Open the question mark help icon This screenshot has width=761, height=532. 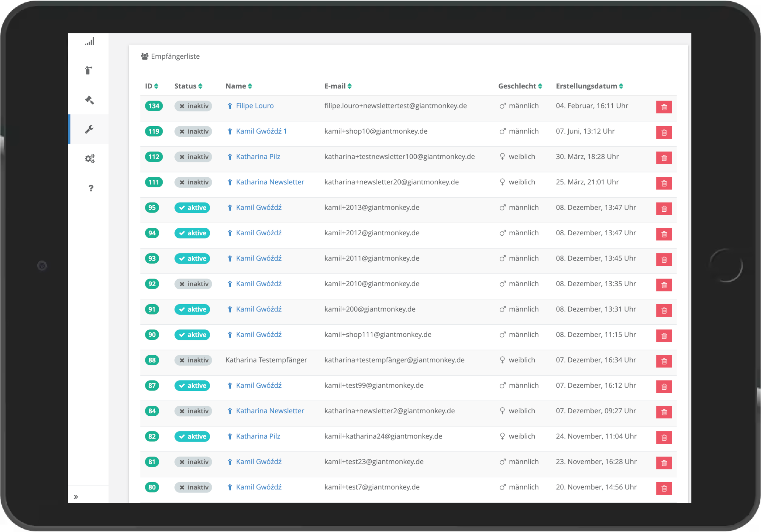[x=91, y=188]
